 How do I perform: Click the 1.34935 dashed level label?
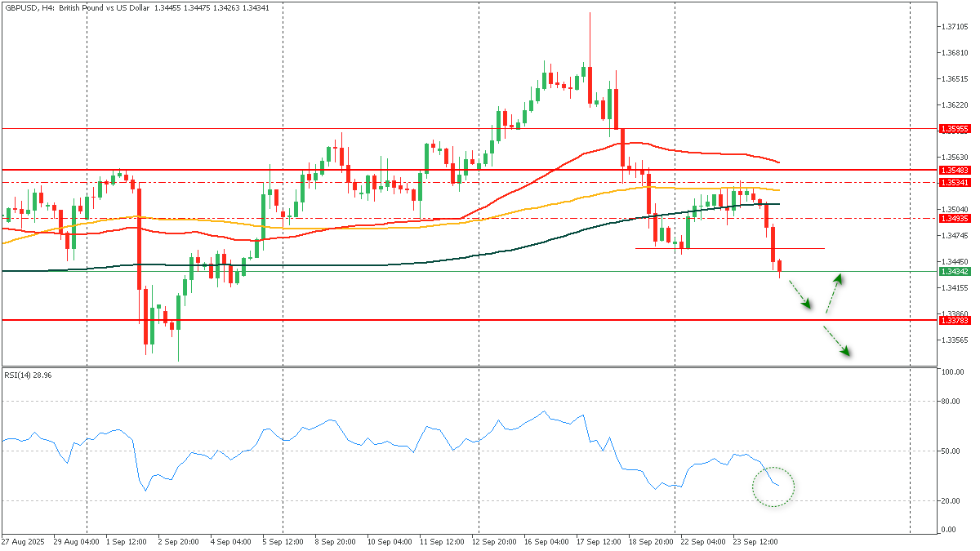coord(954,219)
